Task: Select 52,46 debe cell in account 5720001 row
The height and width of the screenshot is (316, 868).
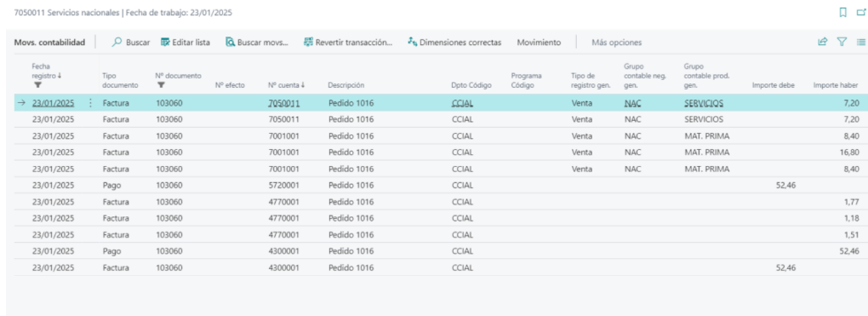Action: (x=786, y=185)
